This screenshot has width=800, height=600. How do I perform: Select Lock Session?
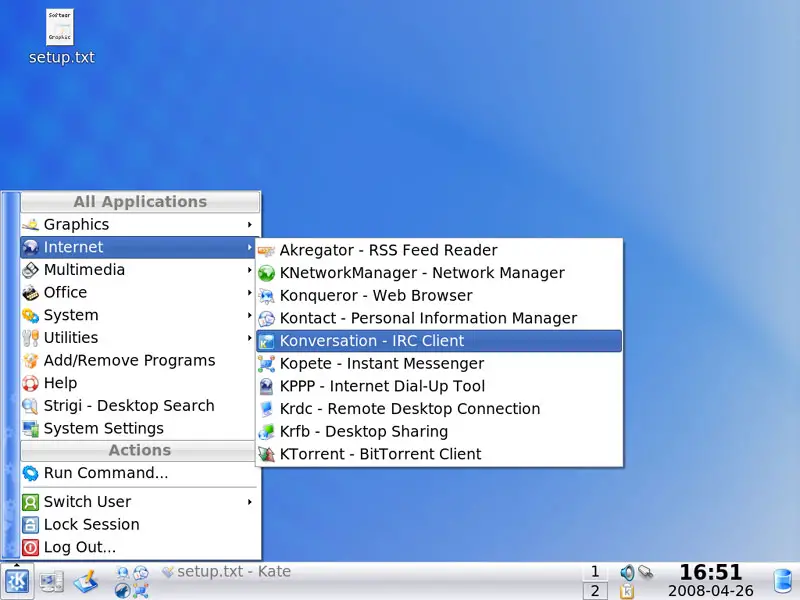pos(140,524)
